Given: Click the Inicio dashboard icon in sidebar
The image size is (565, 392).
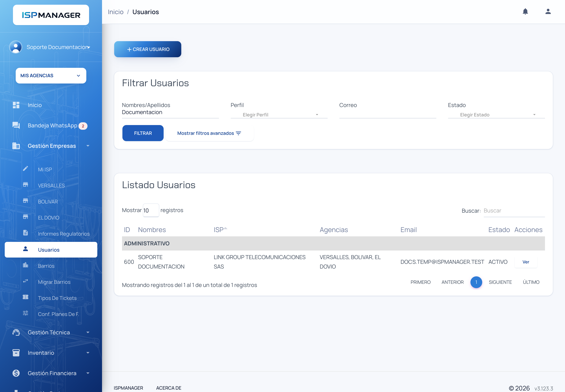Looking at the screenshot, I should click(x=16, y=105).
